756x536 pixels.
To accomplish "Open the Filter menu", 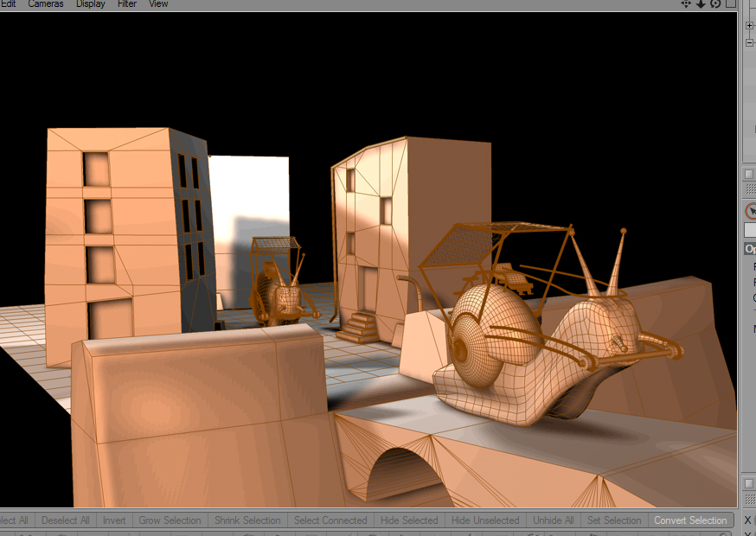I will [x=127, y=3].
